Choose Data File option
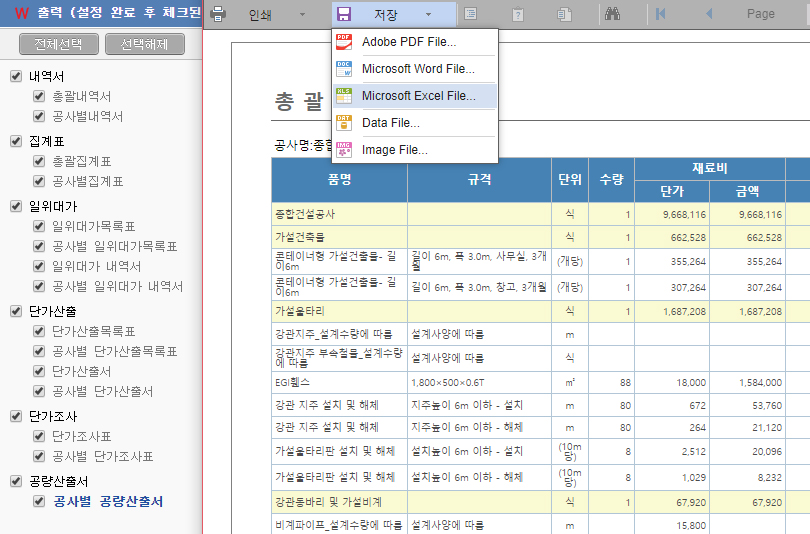 click(415, 123)
